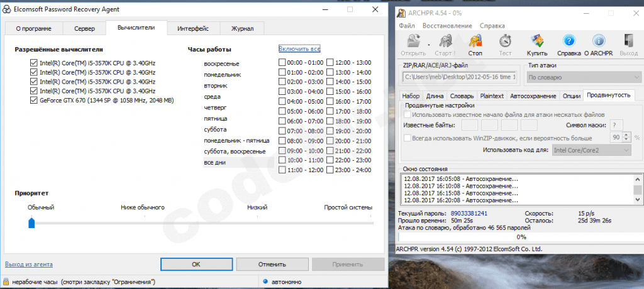Switch to the Журнал tab
Viewport: 644px width, 289px height.
(242, 28)
